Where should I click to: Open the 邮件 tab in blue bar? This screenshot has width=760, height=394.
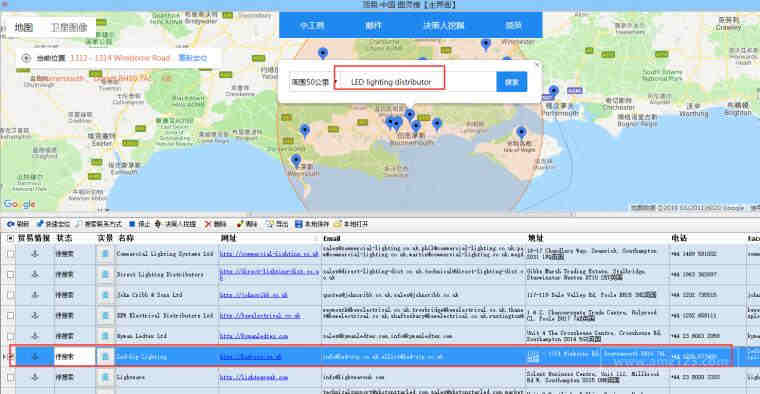coord(373,25)
